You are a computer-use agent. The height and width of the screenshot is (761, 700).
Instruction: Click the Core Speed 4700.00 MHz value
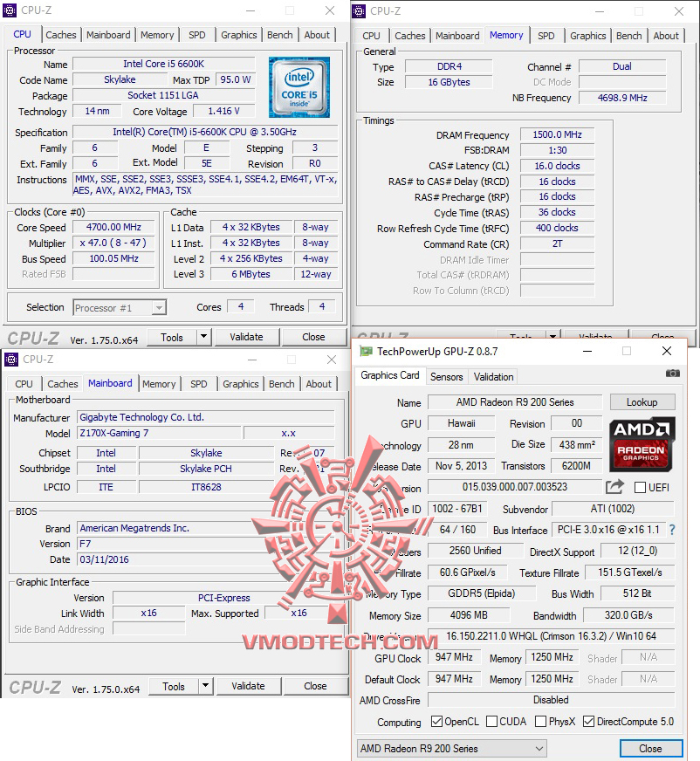[114, 227]
